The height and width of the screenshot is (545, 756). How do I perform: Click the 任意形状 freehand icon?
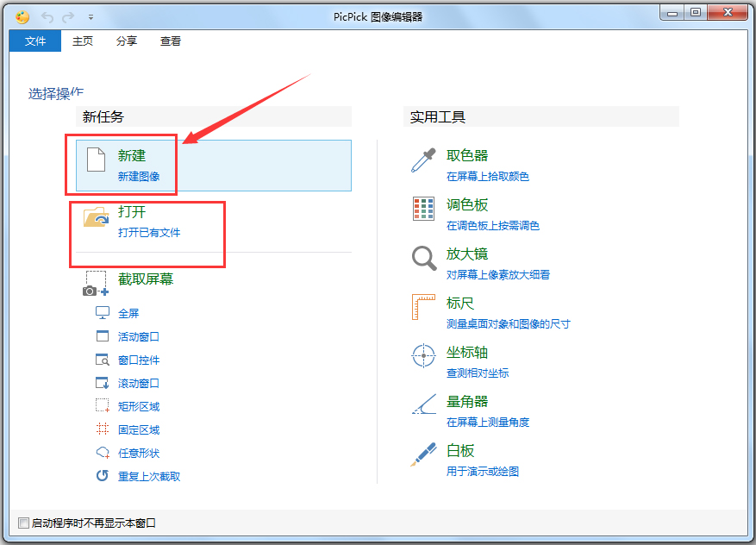pyautogui.click(x=103, y=453)
